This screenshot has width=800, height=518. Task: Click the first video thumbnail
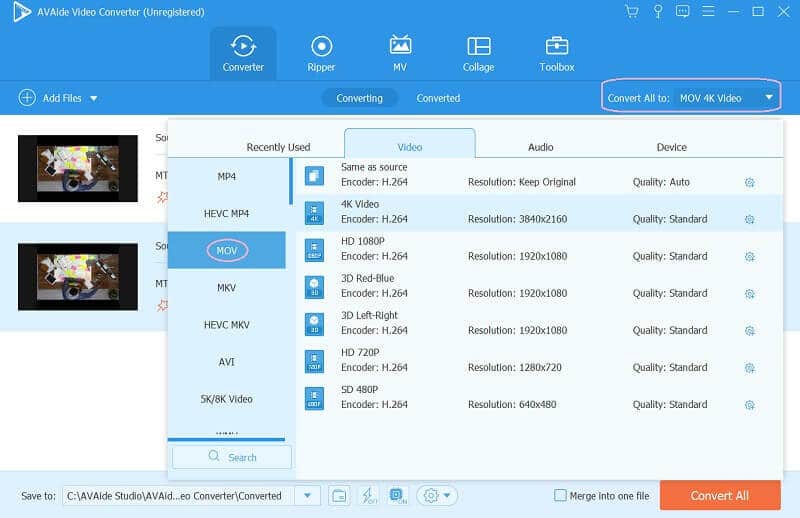[78, 168]
